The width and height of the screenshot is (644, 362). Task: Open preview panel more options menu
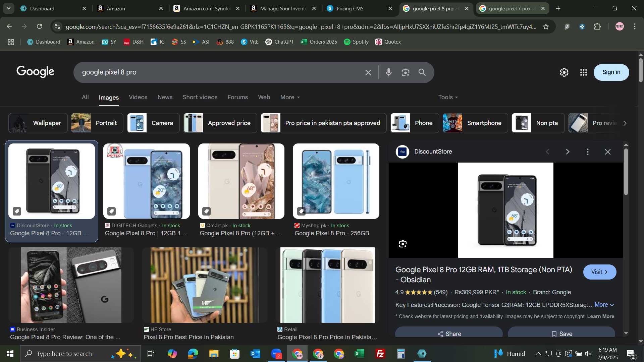(x=587, y=152)
